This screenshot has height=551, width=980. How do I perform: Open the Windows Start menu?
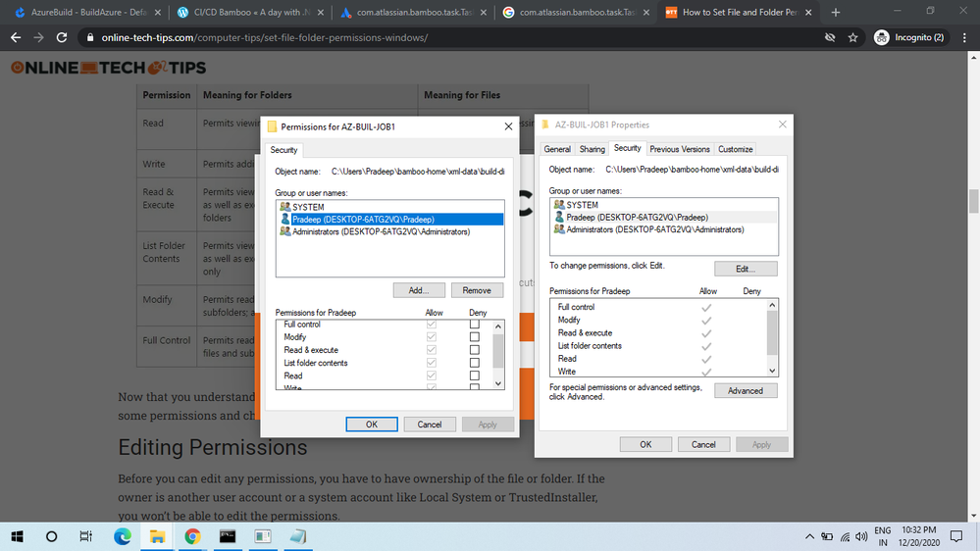(x=18, y=536)
